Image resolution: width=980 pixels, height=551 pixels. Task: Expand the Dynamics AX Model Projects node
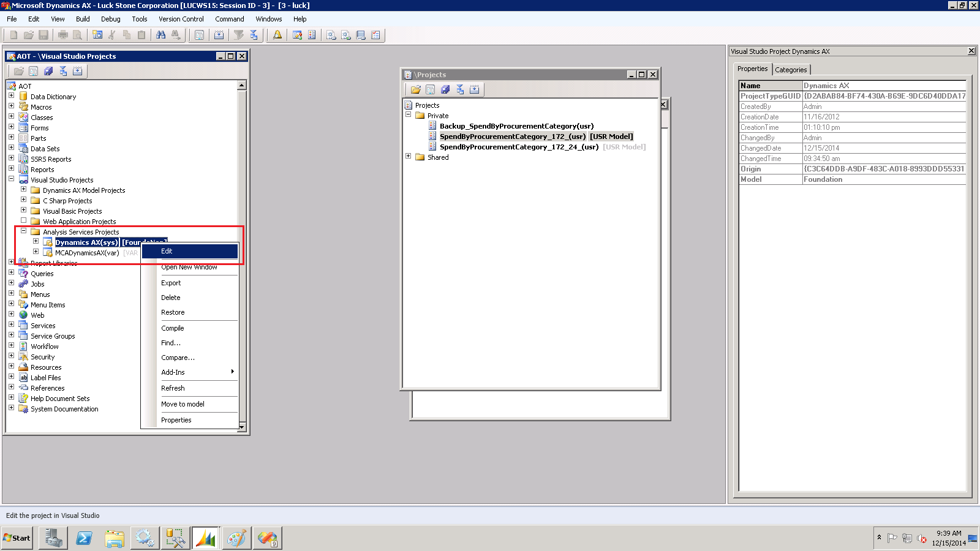(24, 190)
